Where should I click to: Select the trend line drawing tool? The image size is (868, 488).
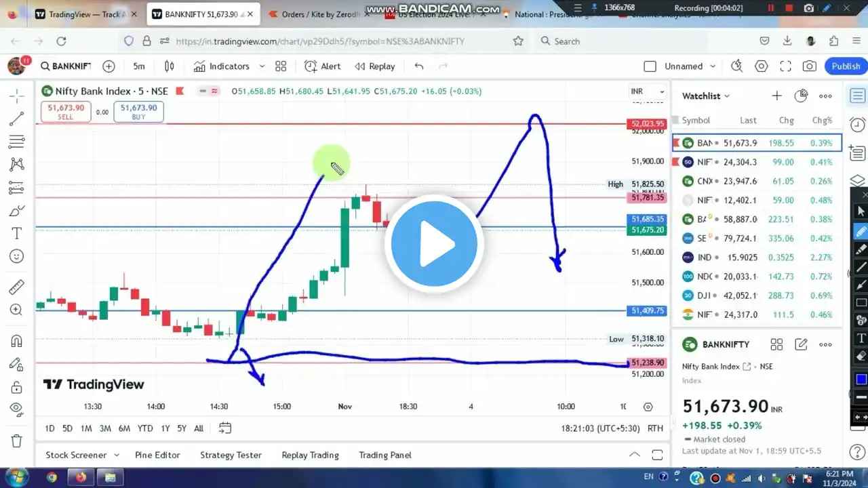17,119
